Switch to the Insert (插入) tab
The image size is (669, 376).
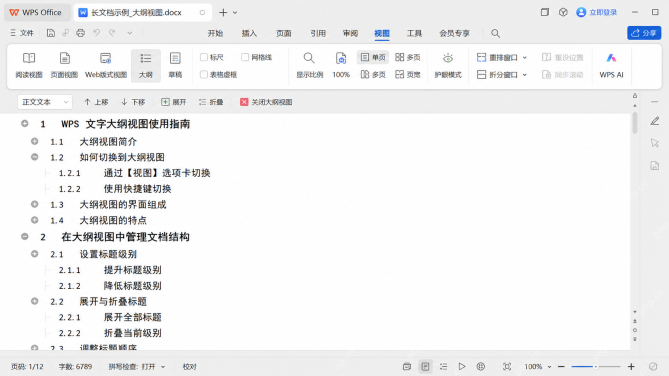pyautogui.click(x=249, y=33)
